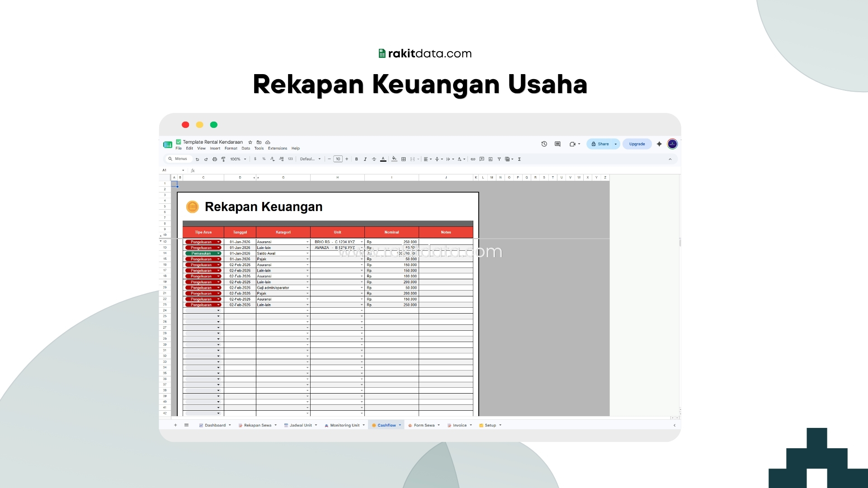Switch to the Invoice sheet tab
This screenshot has height=488, width=868.
click(460, 425)
